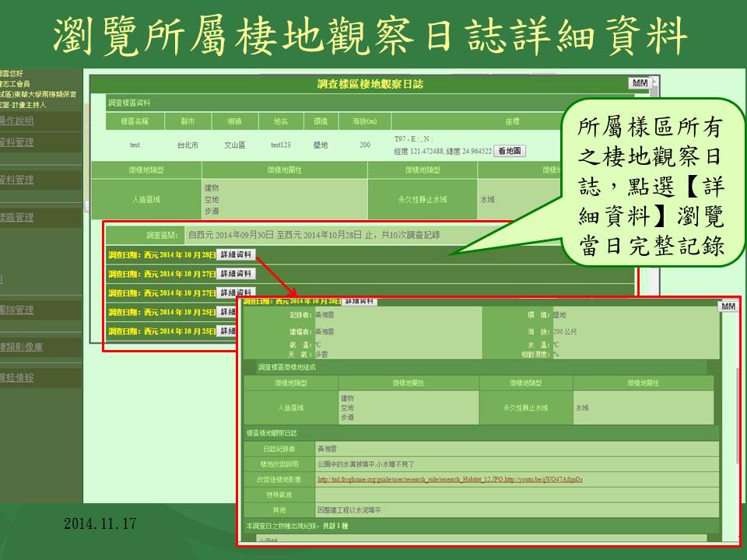Open 詳細資料 for the second 10月27日 record
Viewport: 747px width, 560px height.
pyautogui.click(x=235, y=292)
